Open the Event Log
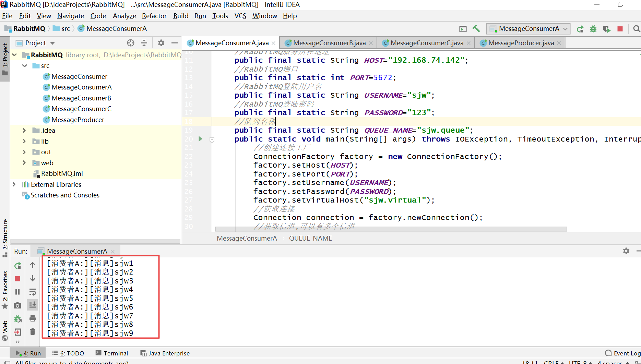Viewport: 641px width, 364px height. pyautogui.click(x=623, y=353)
